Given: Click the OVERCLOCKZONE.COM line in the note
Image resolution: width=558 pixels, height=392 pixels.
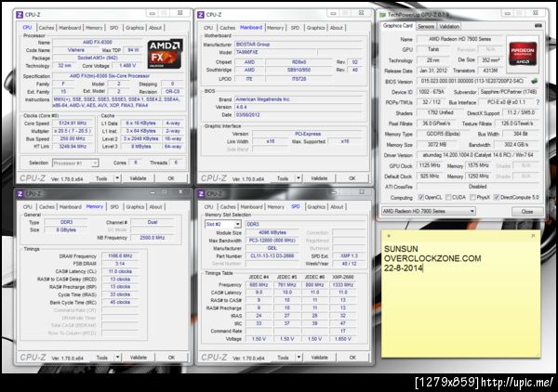Looking at the screenshot, I should coord(432,258).
